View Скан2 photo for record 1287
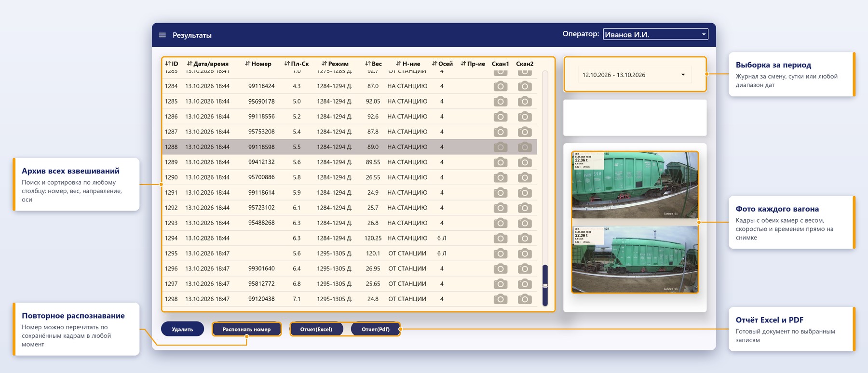Screen dimensions: 868x373 point(525,132)
